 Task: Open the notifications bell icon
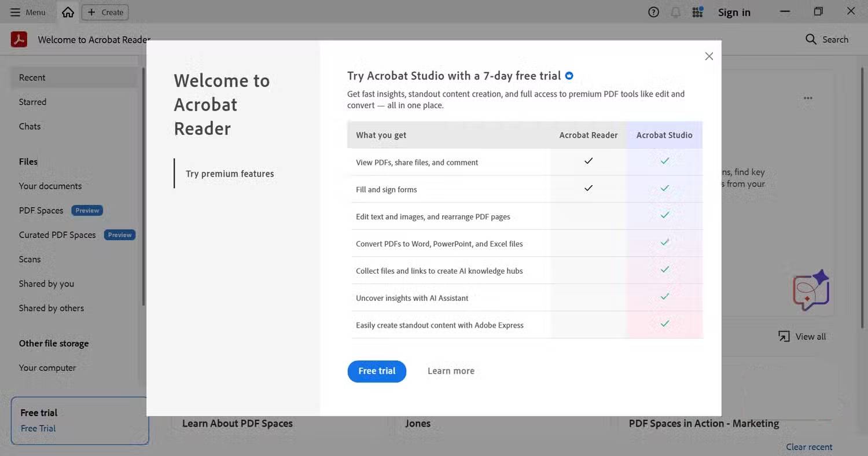click(x=675, y=12)
